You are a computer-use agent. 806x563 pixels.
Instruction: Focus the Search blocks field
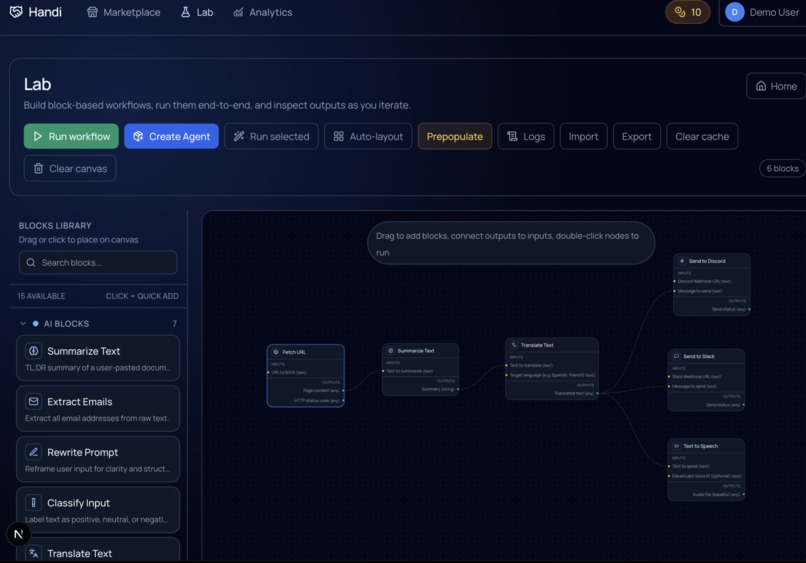click(x=98, y=263)
